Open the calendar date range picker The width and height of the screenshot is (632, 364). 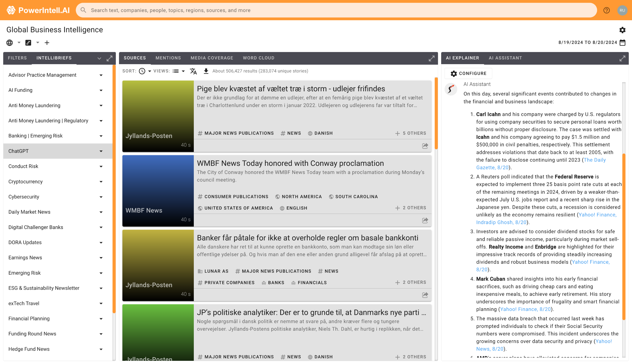pos(623,42)
